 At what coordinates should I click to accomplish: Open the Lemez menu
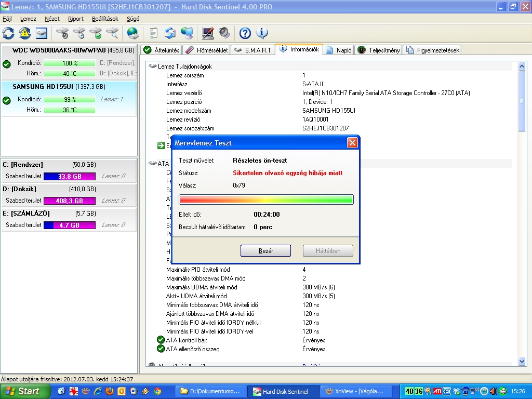(28, 19)
